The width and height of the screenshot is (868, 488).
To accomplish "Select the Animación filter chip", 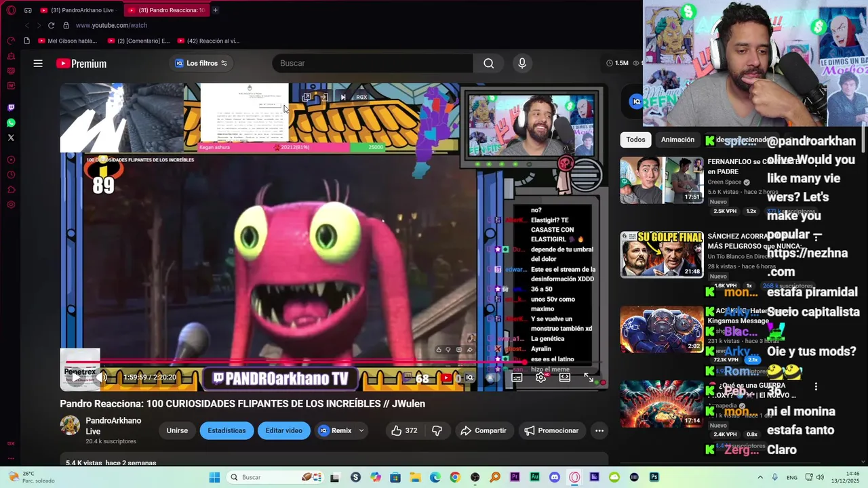I will click(x=677, y=140).
